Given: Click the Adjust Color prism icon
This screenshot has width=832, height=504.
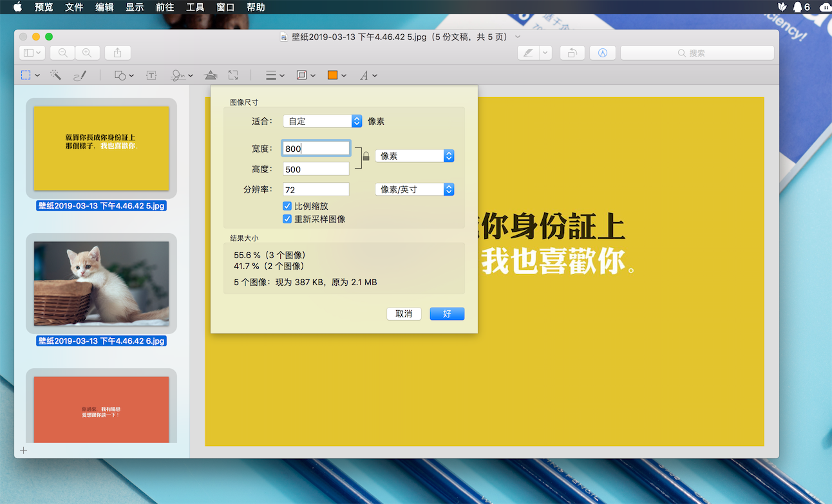Looking at the screenshot, I should coord(211,75).
